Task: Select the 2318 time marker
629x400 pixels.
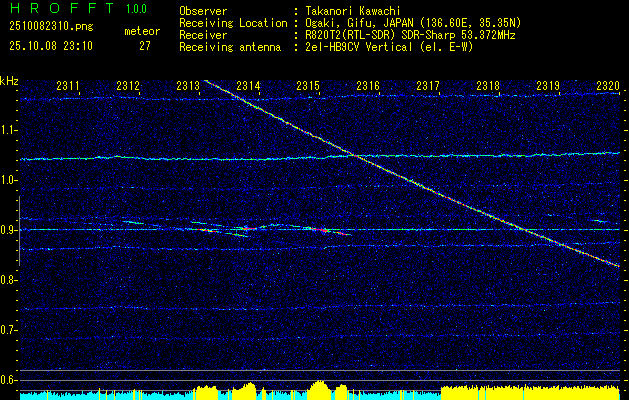Action: tap(488, 87)
